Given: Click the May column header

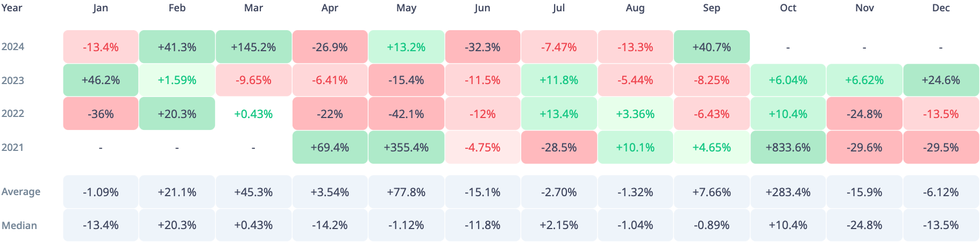Looking at the screenshot, I should coord(406,8).
